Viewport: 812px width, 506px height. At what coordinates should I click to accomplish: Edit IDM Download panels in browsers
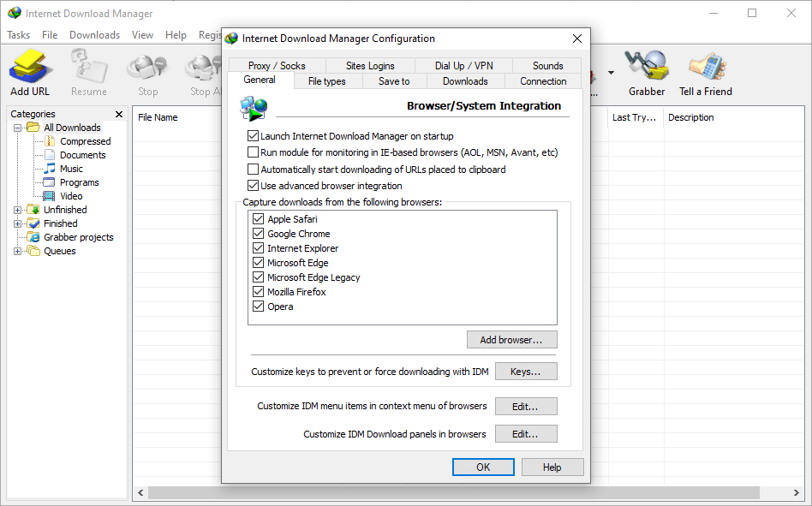[526, 434]
